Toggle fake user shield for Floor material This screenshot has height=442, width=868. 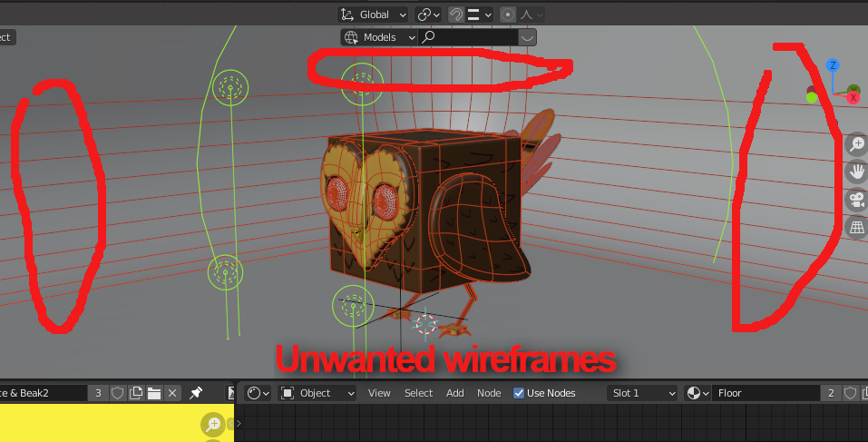tap(850, 393)
